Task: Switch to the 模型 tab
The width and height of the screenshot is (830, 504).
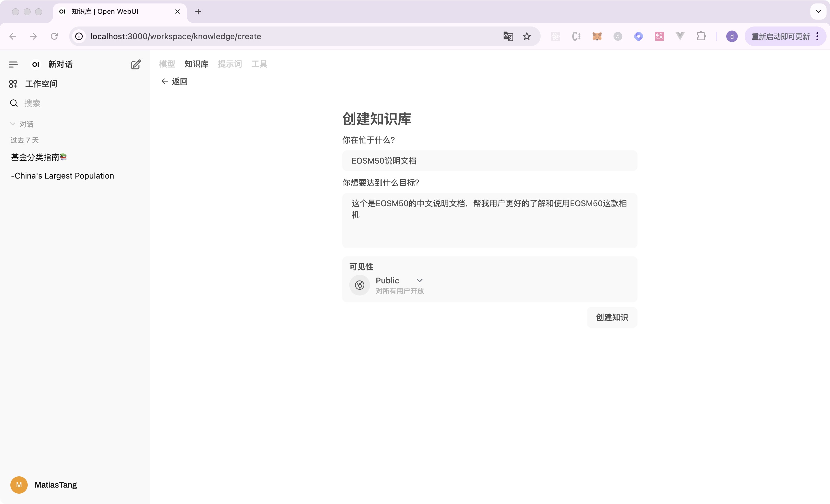Action: (x=167, y=64)
